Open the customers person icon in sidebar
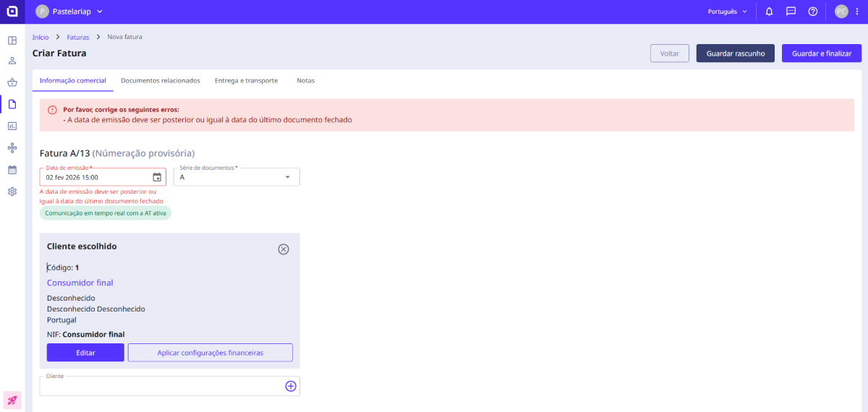868x412 pixels. tap(12, 61)
